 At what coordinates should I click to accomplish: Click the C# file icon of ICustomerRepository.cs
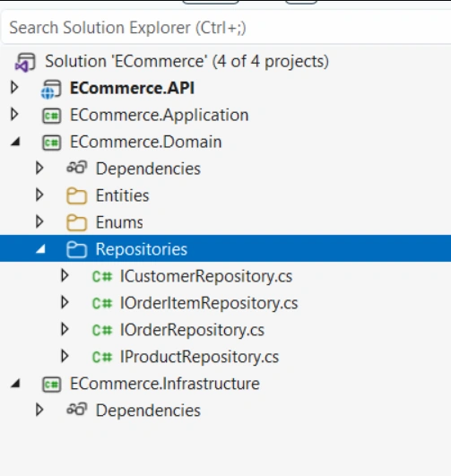(102, 277)
